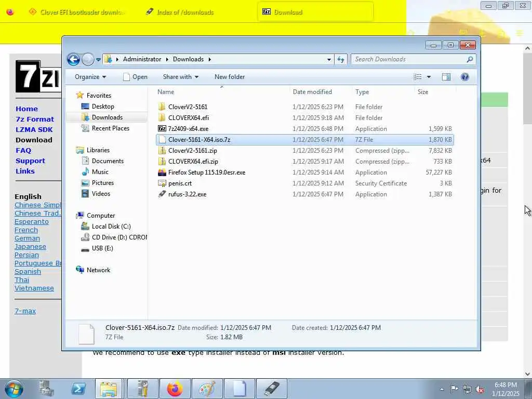Open Local Disk (C:)
The image size is (532, 399).
coord(111,227)
